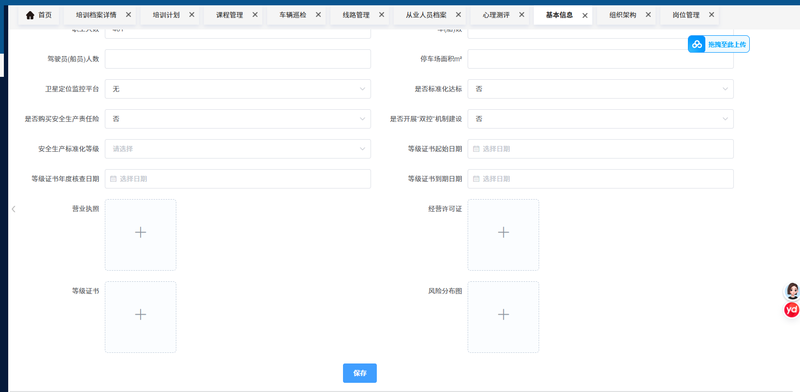Open the 首页 home tab
The height and width of the screenshot is (392, 800).
(x=39, y=15)
